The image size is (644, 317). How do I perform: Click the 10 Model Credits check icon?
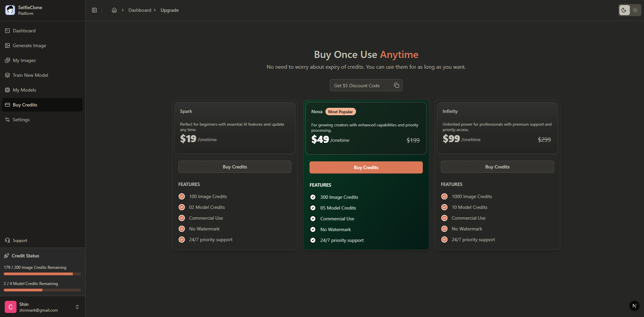point(444,207)
